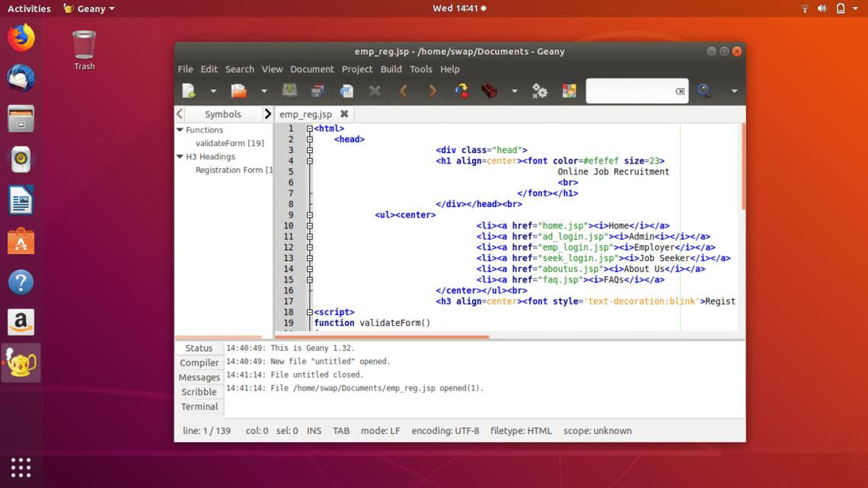Open the build commands dropdown arrow
868x488 pixels.
(x=515, y=91)
